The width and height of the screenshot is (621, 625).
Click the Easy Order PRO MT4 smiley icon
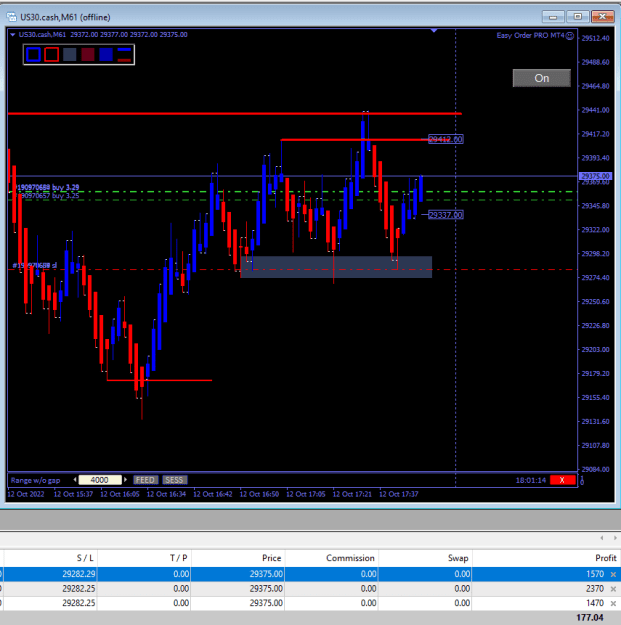[x=570, y=36]
